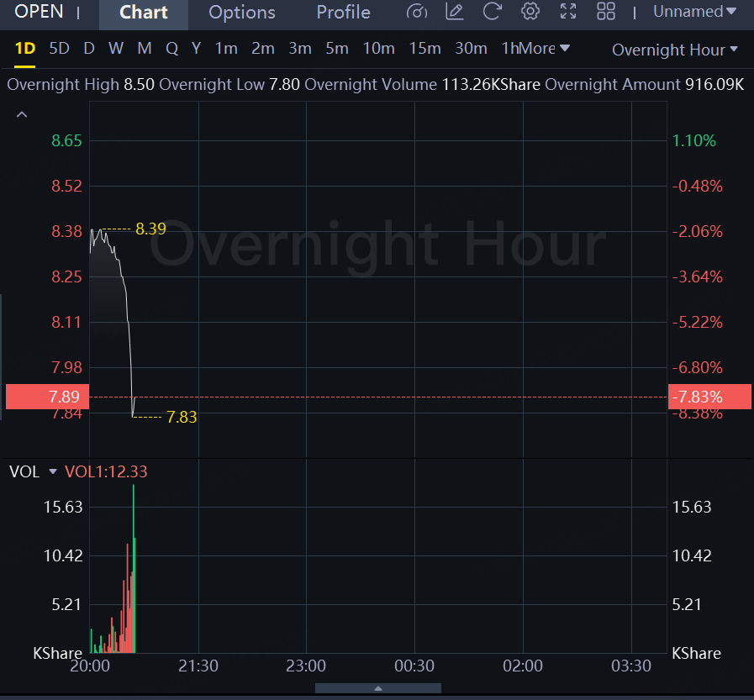Click the 7.89 current price marker
The width and height of the screenshot is (754, 700).
click(47, 397)
